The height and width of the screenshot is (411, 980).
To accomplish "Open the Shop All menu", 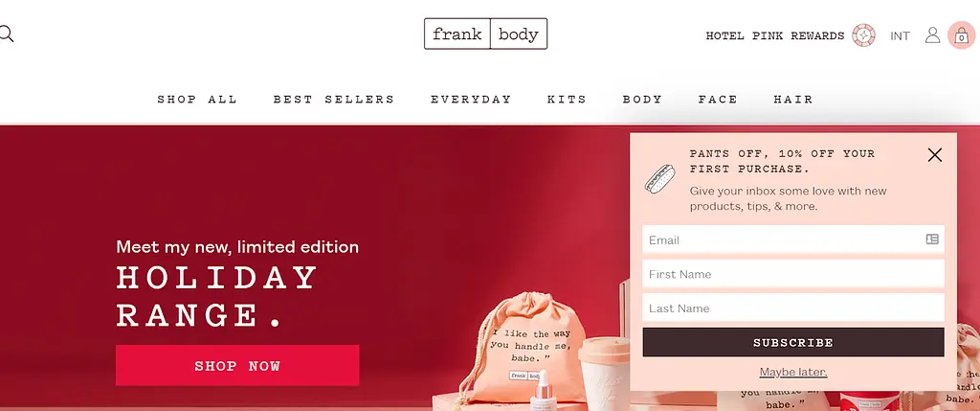I will coord(197,100).
